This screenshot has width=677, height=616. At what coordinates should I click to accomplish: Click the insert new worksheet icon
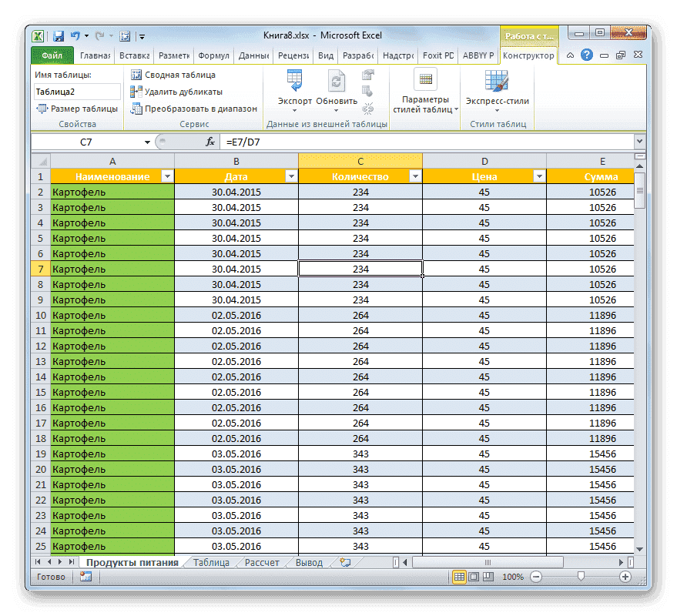click(x=346, y=562)
